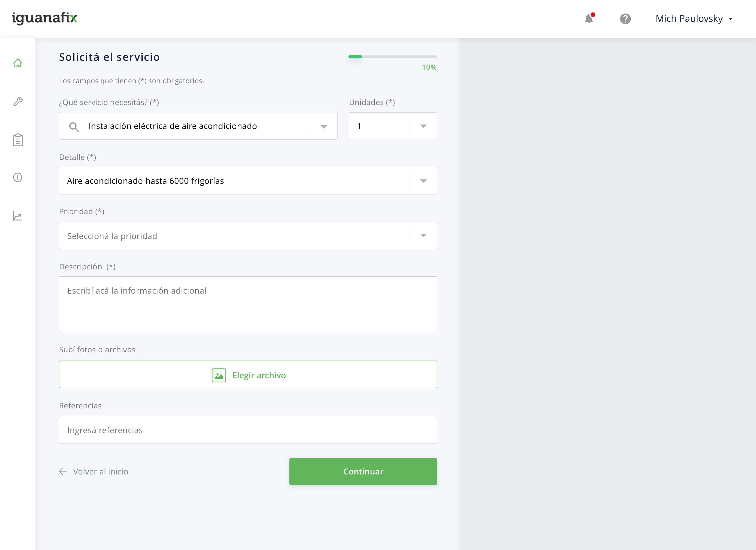Click the image icon beside Elegir archivo

[x=219, y=375]
